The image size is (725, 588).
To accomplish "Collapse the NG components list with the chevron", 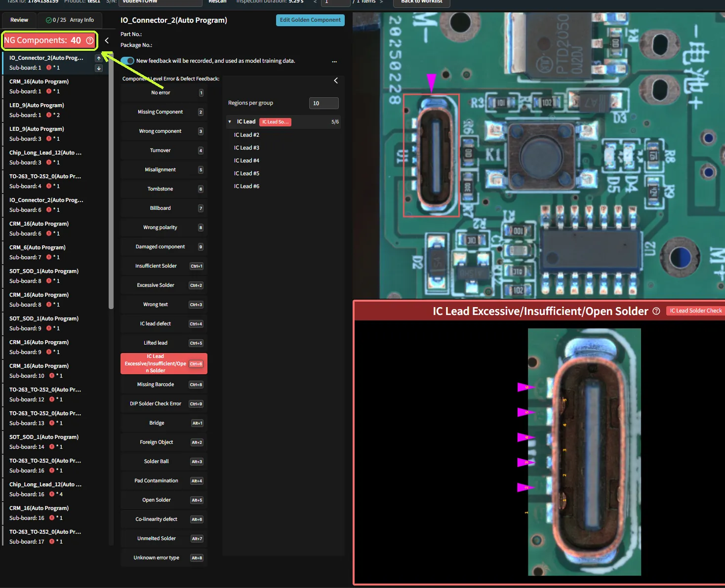I will [107, 40].
